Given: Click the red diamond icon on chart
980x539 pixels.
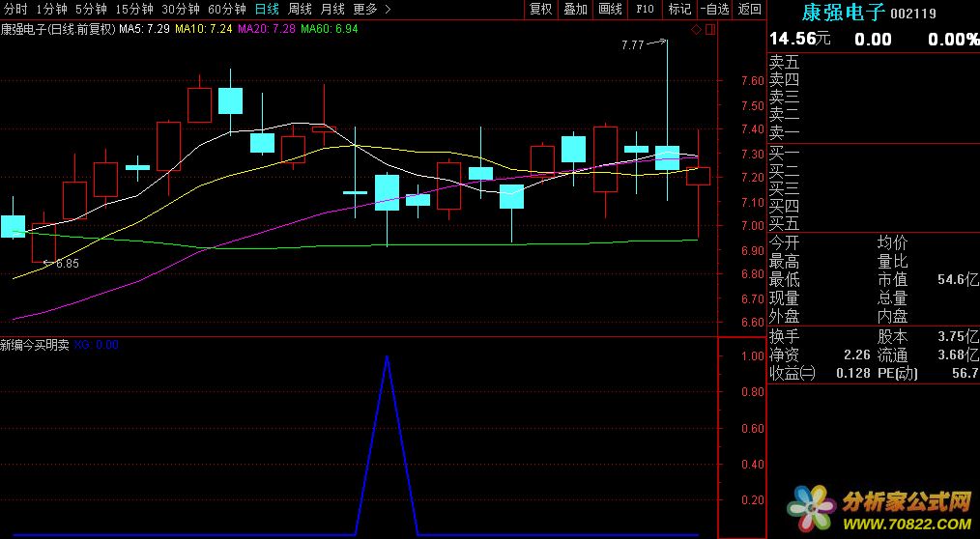Looking at the screenshot, I should point(696,29).
